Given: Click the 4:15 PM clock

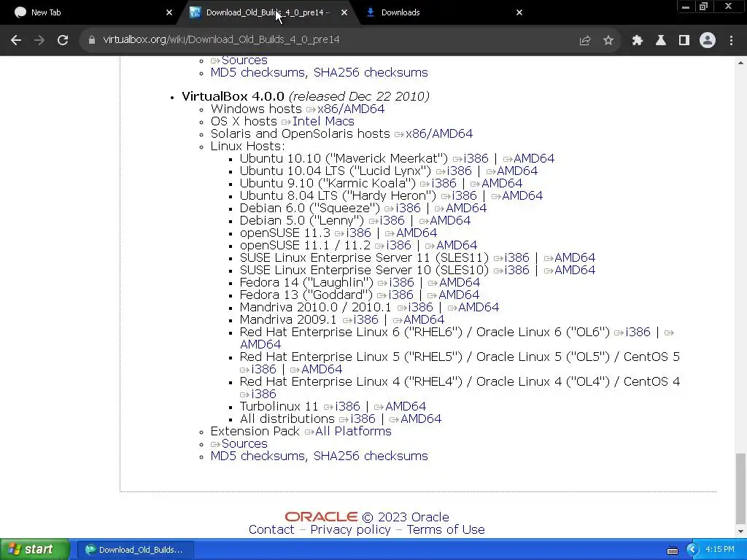Looking at the screenshot, I should click(720, 549).
